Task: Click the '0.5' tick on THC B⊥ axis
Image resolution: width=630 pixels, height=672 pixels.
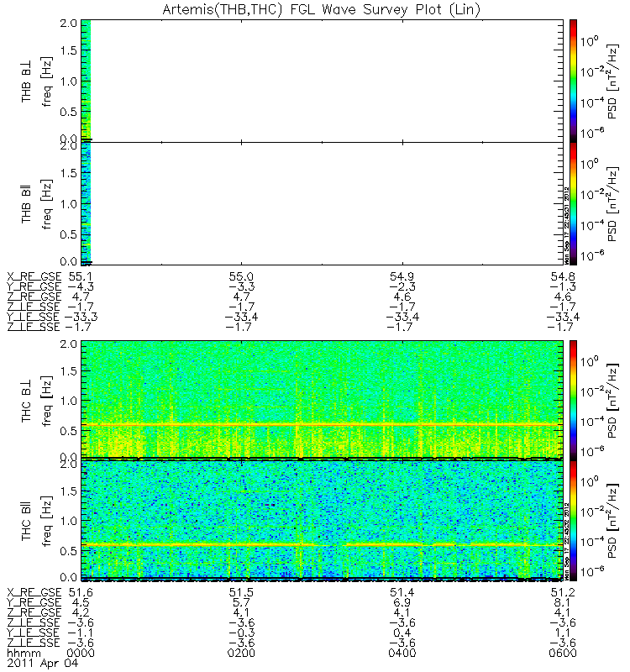Action: click(x=69, y=431)
